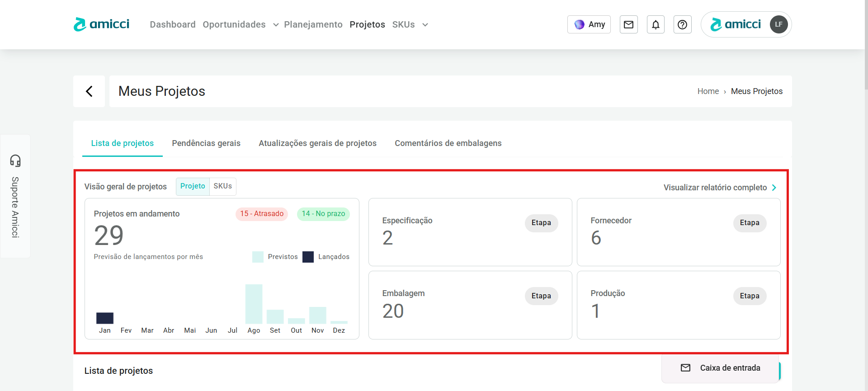Image resolution: width=868 pixels, height=391 pixels.
Task: Click the help question mark icon
Action: 683,24
